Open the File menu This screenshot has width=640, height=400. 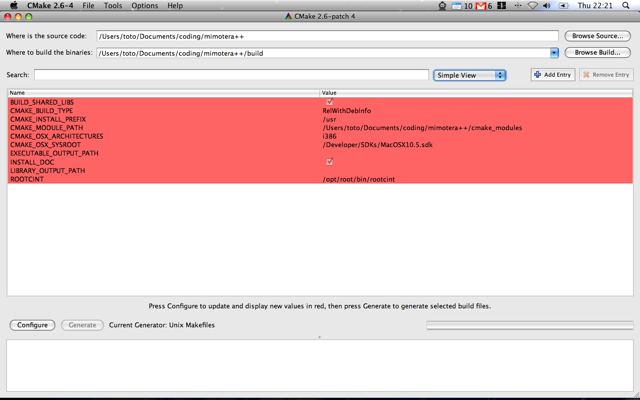coord(88,6)
